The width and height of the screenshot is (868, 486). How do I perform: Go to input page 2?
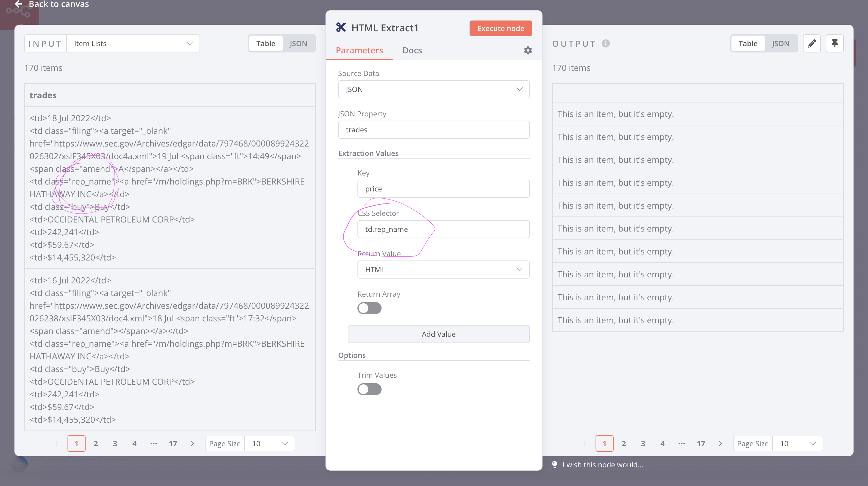coord(96,443)
